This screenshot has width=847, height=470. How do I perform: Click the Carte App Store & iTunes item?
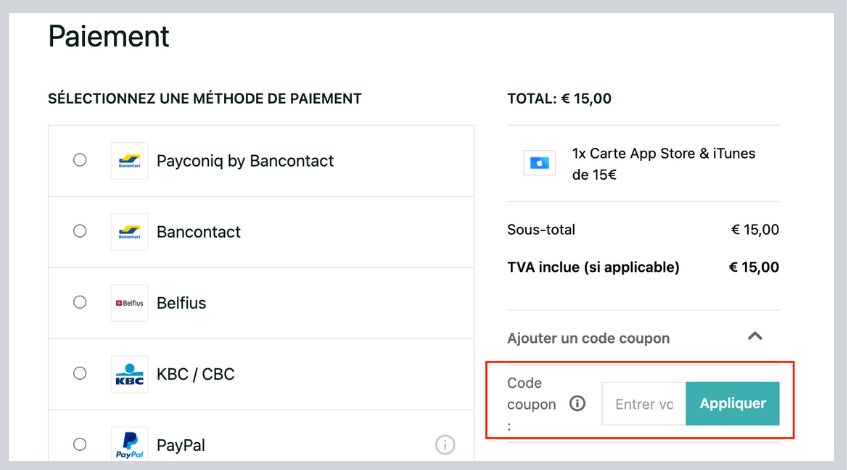pos(663,163)
